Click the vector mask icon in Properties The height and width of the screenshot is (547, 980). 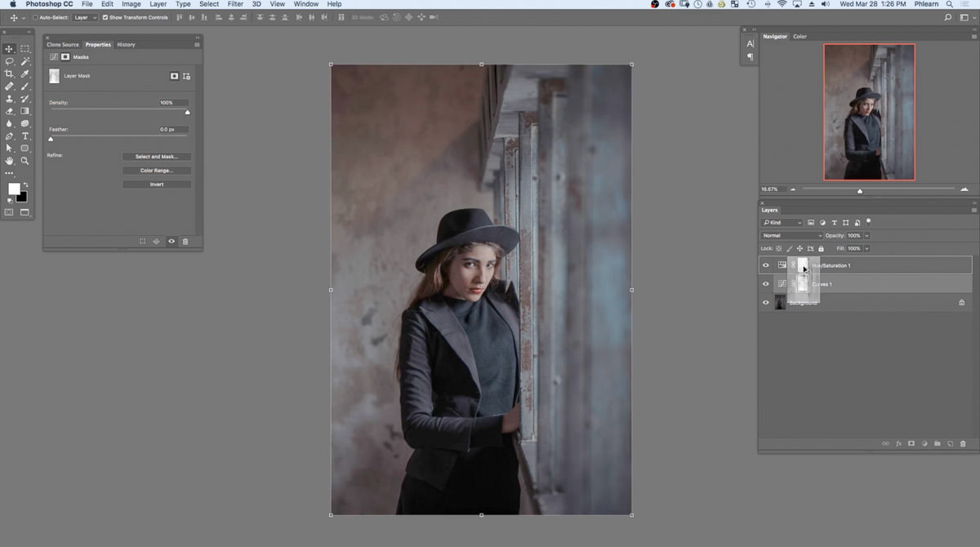pos(186,76)
